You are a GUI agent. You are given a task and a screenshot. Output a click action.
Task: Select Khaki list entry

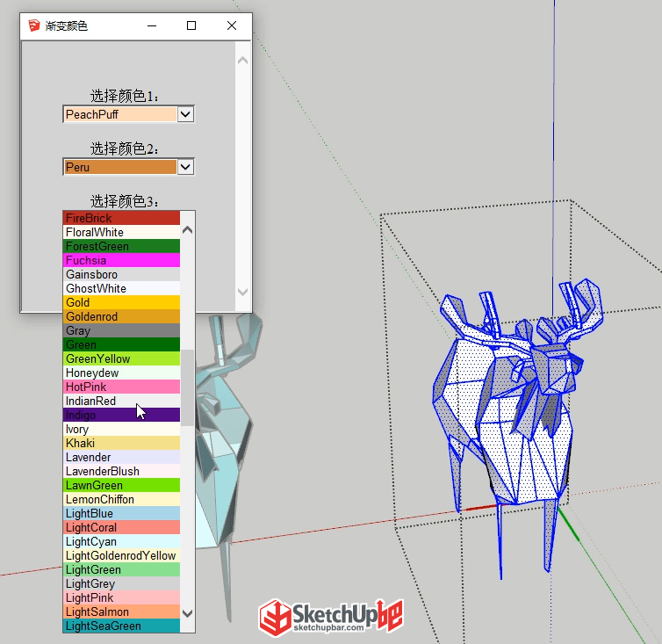tap(121, 443)
